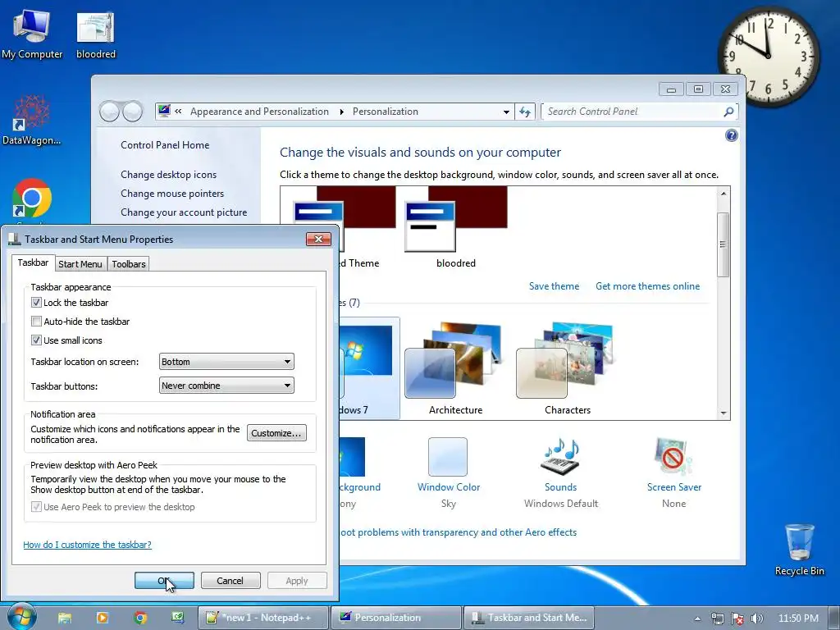Image resolution: width=840 pixels, height=630 pixels.
Task: Switch to Personalization taskbar button
Action: [x=395, y=618]
